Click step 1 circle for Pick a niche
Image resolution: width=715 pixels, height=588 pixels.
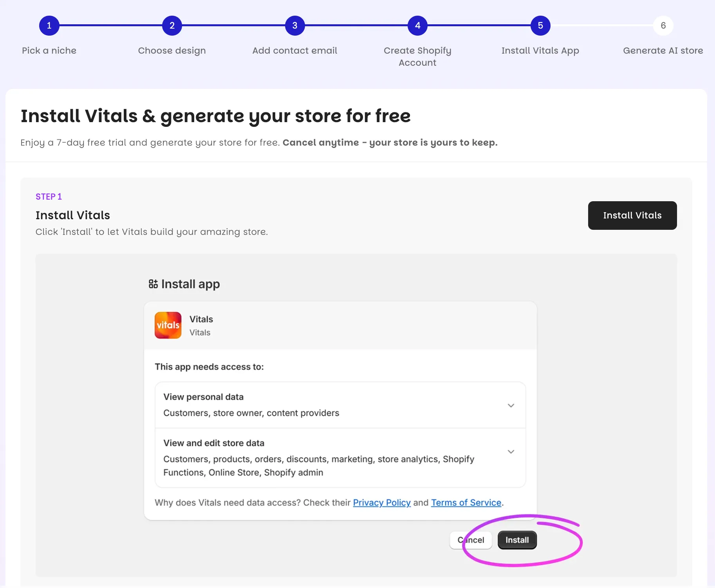(49, 25)
